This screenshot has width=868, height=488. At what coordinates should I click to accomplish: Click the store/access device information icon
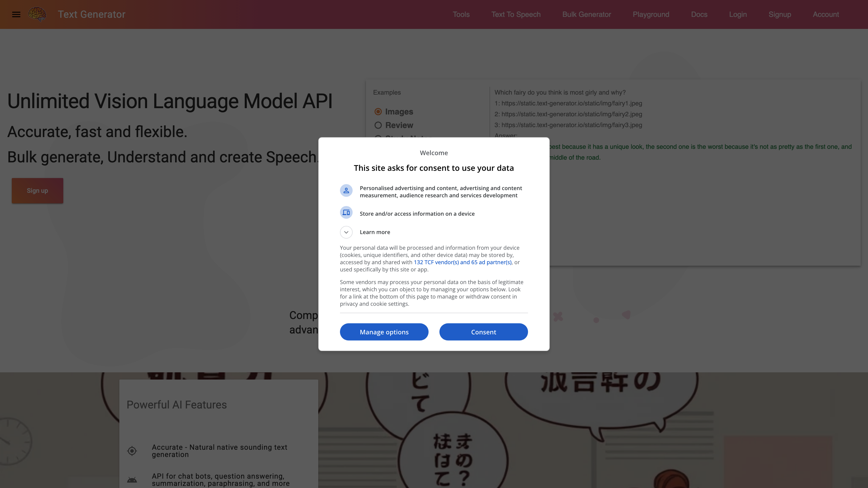point(346,212)
